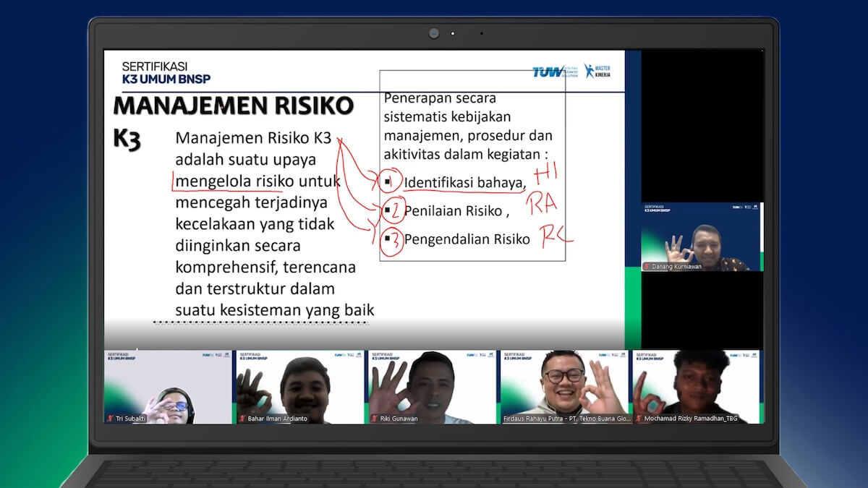Click muted mic icon beside Danang Kurniawan
Image resolution: width=868 pixels, height=488 pixels.
pyautogui.click(x=647, y=266)
